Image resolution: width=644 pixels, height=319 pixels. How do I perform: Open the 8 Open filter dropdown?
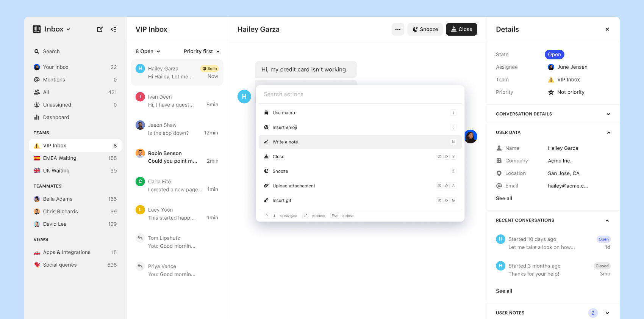[x=148, y=51]
